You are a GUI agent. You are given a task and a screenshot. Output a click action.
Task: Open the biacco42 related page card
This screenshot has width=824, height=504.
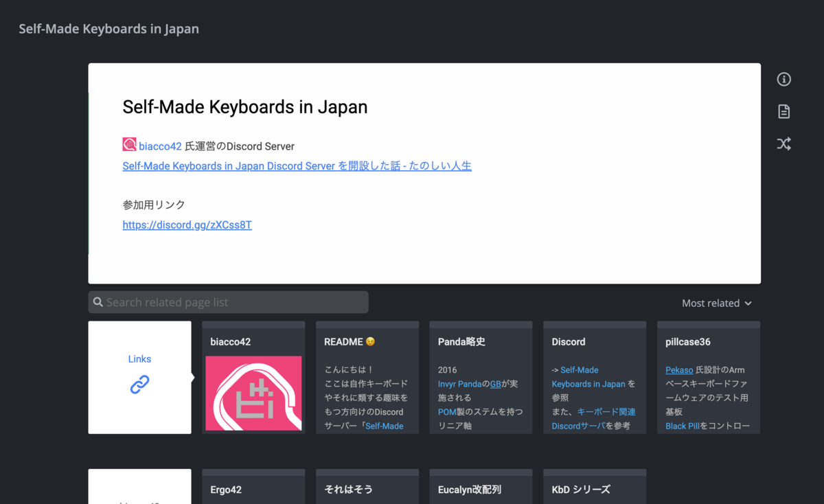point(253,378)
